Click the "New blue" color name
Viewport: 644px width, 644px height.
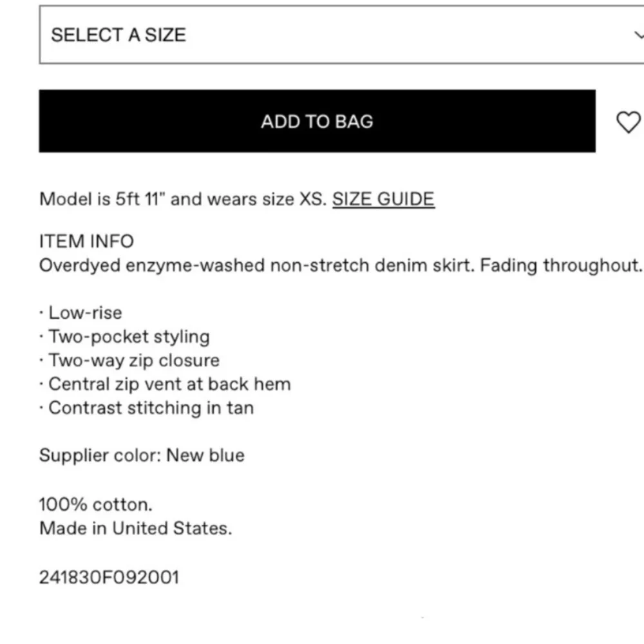point(205,456)
